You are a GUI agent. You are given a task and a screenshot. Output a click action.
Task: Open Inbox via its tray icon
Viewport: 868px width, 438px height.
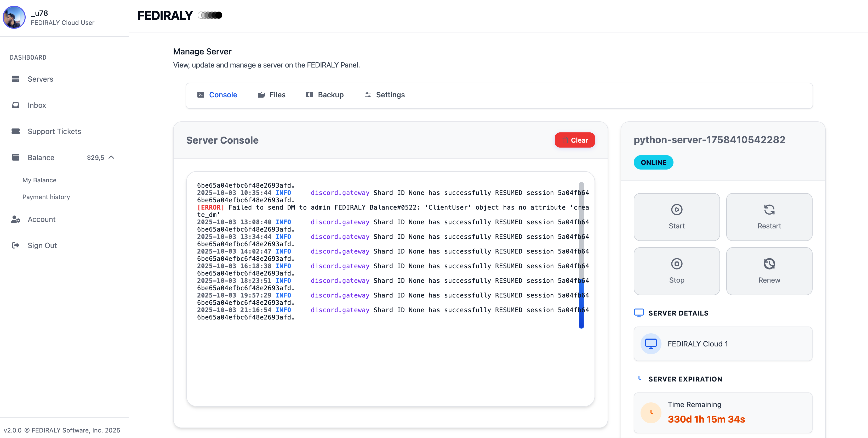15,105
